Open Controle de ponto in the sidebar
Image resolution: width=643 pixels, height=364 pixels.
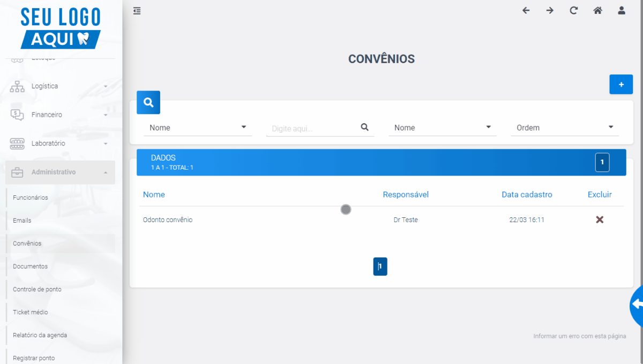[37, 290]
